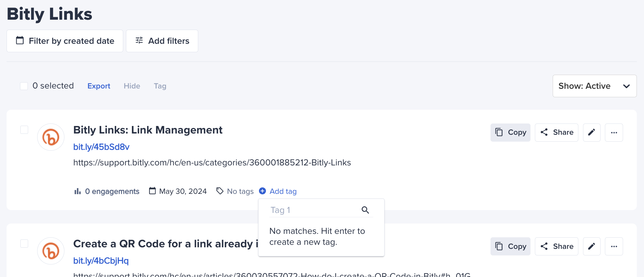The image size is (644, 277).
Task: Copy the bit.ly/45bSd8v link
Action: 511,133
